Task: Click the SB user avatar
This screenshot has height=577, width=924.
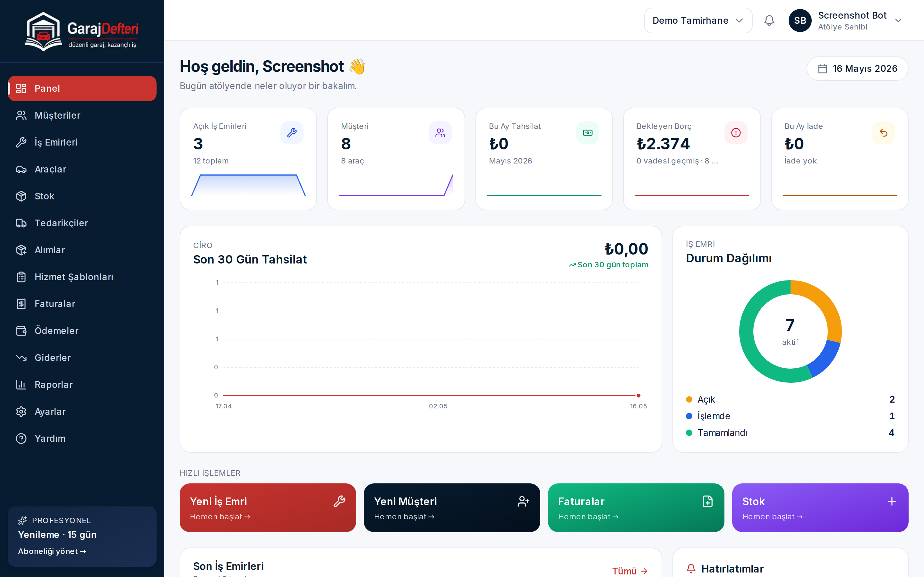Action: [800, 21]
